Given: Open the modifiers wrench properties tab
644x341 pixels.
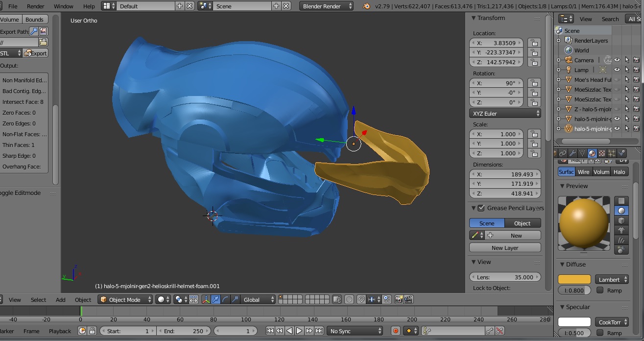Looking at the screenshot, I should pyautogui.click(x=572, y=153).
